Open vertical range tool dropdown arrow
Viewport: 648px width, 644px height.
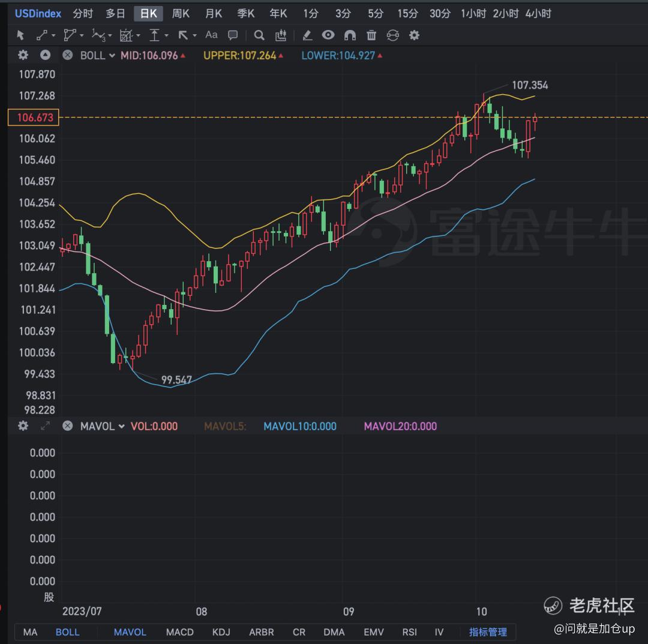[x=166, y=36]
